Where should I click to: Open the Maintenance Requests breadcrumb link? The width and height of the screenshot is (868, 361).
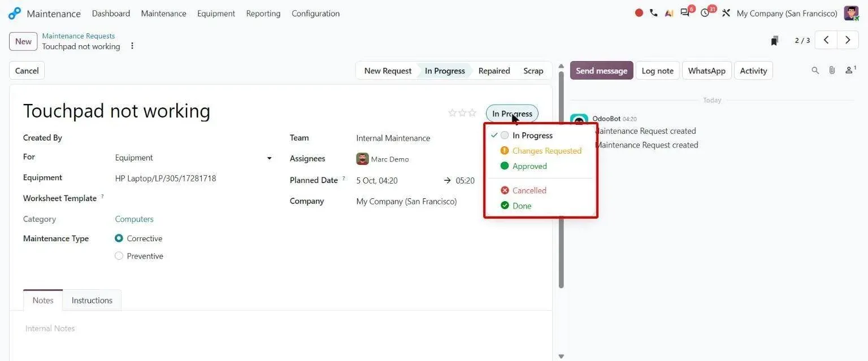click(78, 36)
